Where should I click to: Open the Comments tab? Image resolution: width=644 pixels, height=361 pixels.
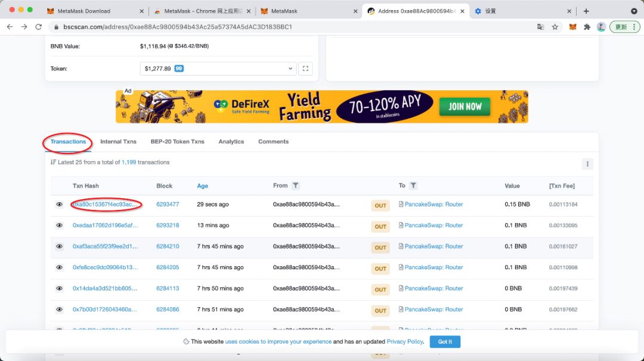pos(273,141)
